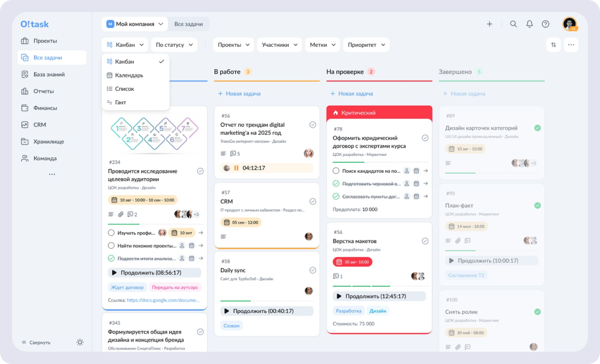Mark CRM task #57 complete
This screenshot has height=364, width=600.
[x=313, y=201]
